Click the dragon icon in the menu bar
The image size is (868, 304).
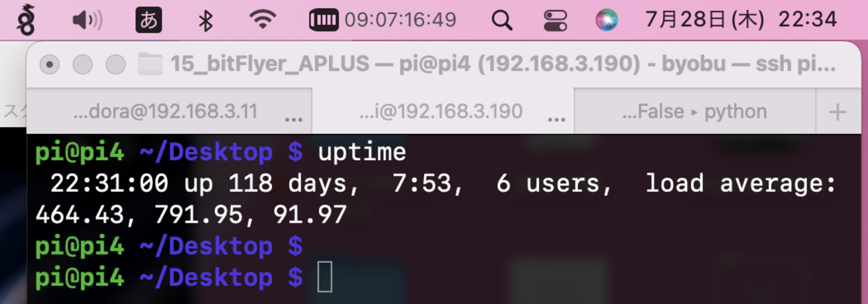tap(26, 19)
